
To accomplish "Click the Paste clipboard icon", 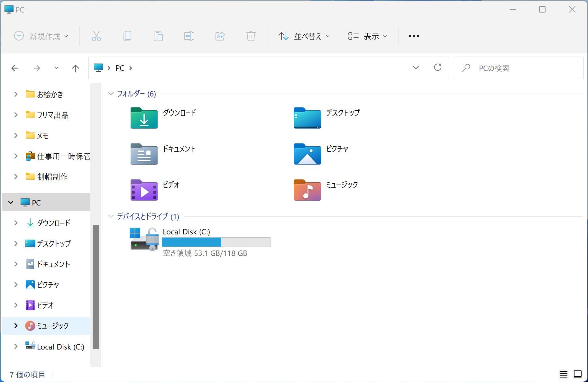I will [x=158, y=36].
